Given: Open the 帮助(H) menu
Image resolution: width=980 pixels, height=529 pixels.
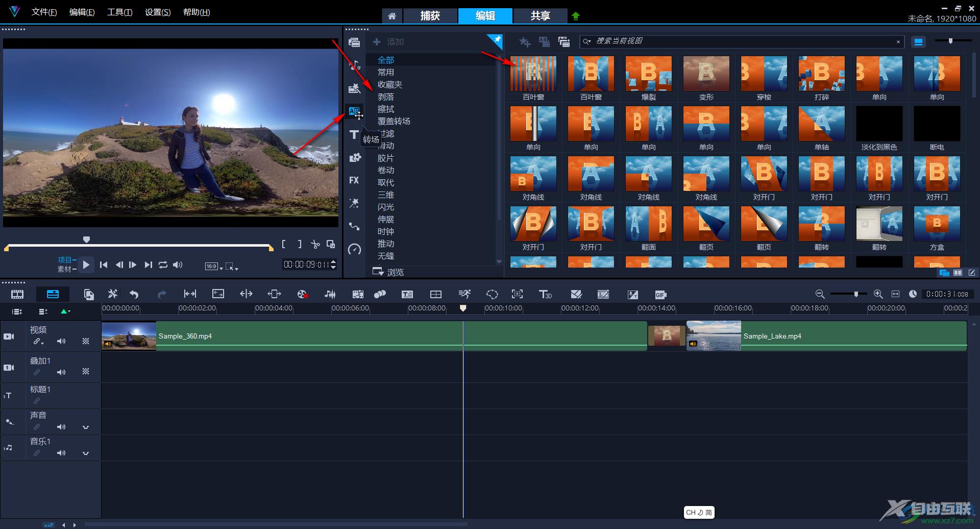Looking at the screenshot, I should [x=197, y=12].
